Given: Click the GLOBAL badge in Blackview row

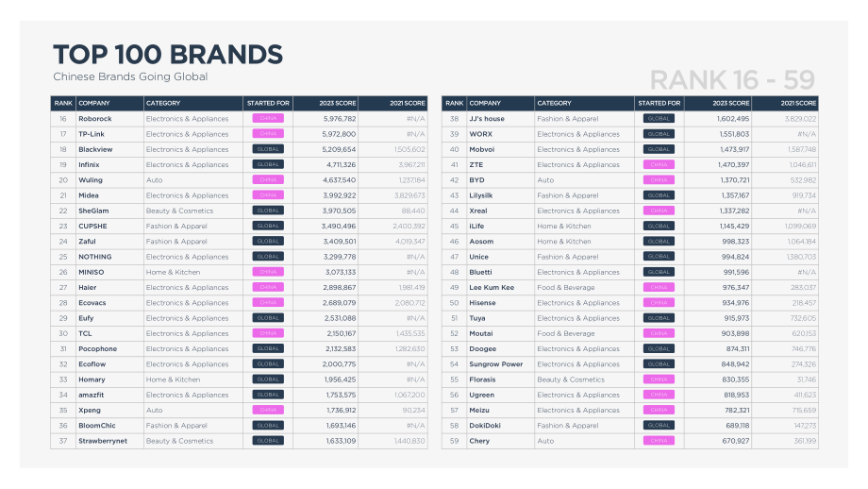Looking at the screenshot, I should coord(268,149).
